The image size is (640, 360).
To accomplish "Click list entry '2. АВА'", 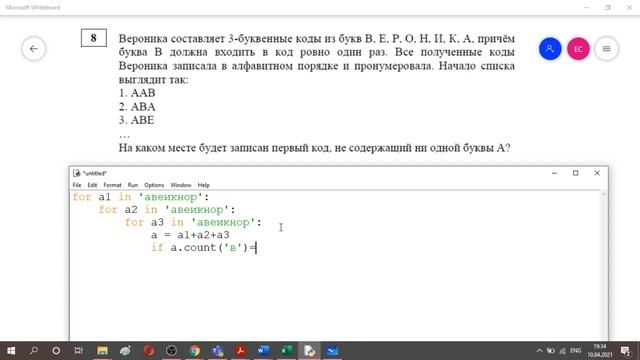I will tap(137, 107).
